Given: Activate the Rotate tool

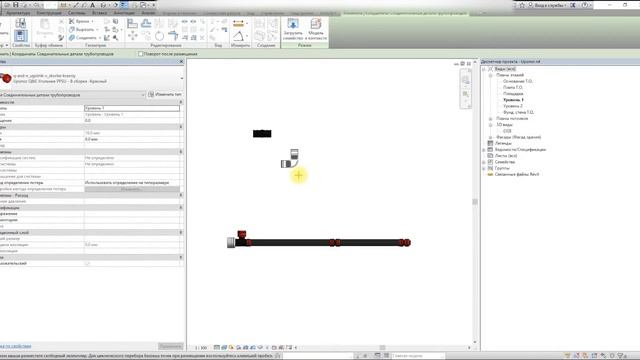Looking at the screenshot, I should tap(159, 36).
